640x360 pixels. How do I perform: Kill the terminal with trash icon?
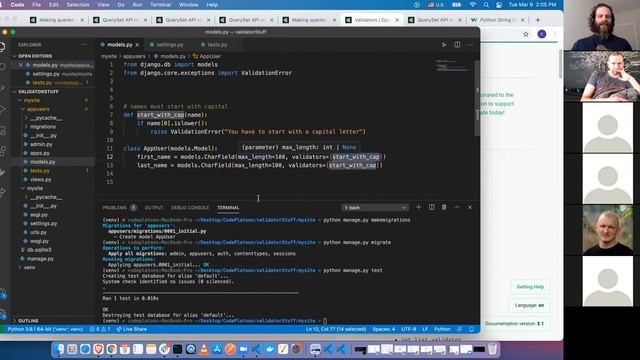point(444,207)
